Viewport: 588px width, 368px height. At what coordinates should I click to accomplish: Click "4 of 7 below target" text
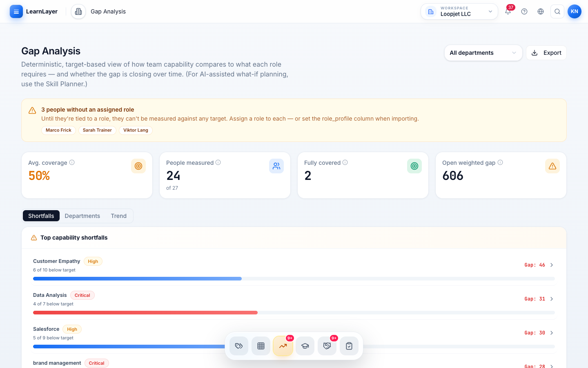[53, 304]
